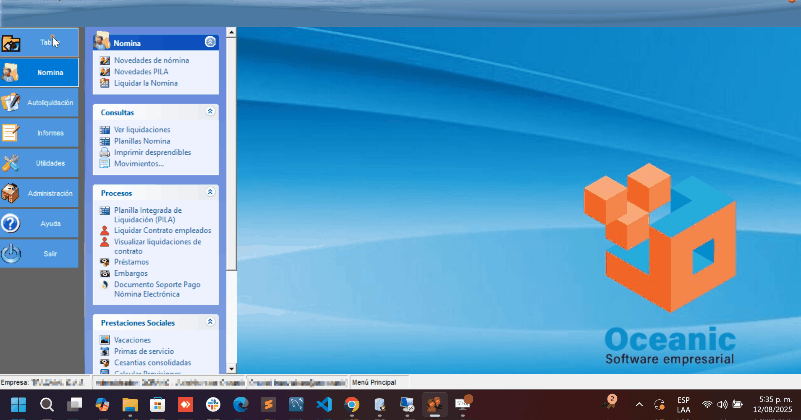The image size is (801, 420).
Task: Open Visual Studio Code from the taskbar
Action: point(324,405)
